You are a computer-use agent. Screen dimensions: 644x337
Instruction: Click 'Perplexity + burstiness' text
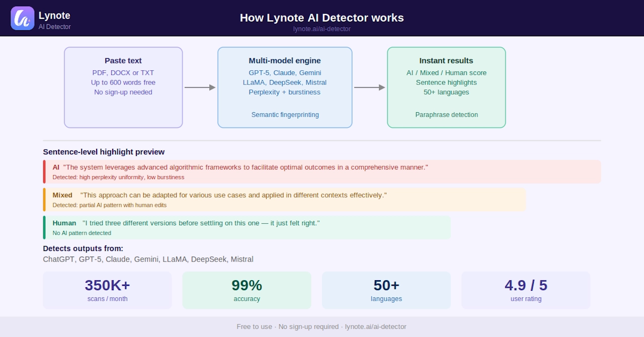(x=285, y=92)
